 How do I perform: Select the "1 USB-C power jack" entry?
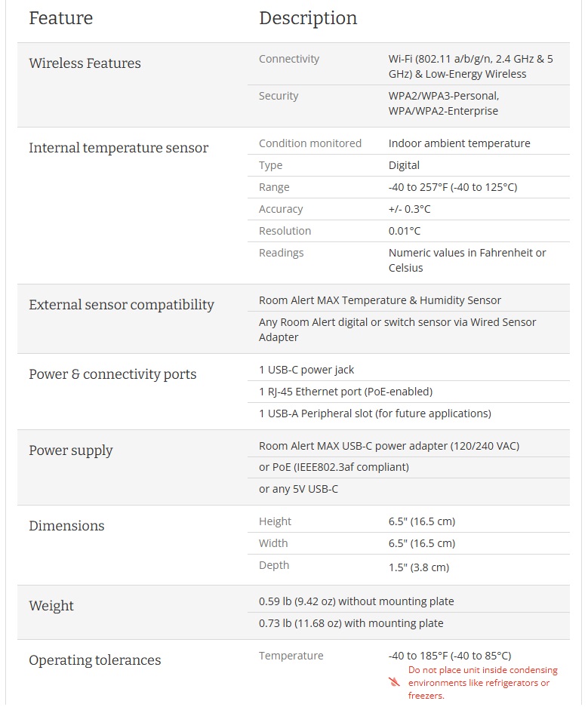(x=306, y=370)
